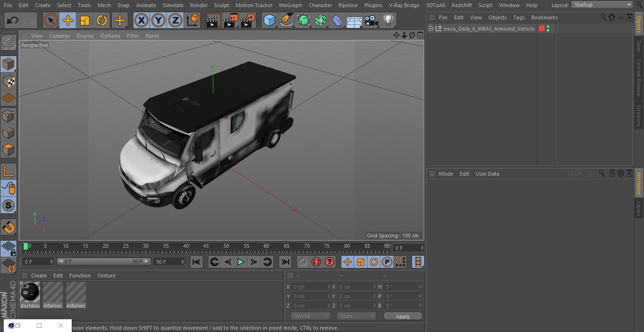Select the interior material thumbnail

[x=53, y=295]
